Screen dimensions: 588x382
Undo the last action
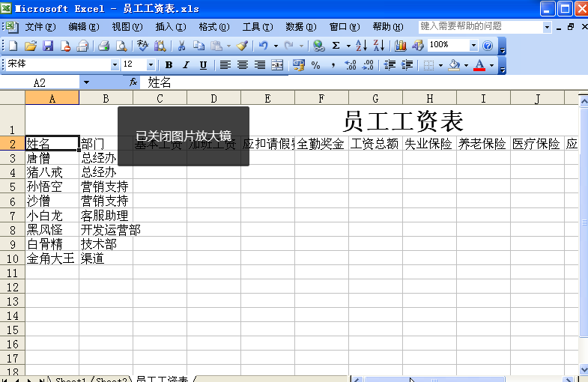coord(264,46)
